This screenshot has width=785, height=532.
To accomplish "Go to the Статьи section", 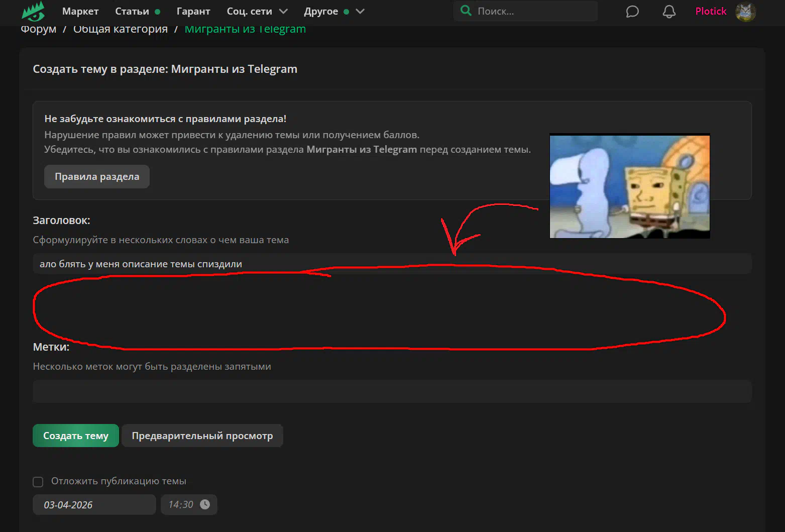I will tap(132, 11).
